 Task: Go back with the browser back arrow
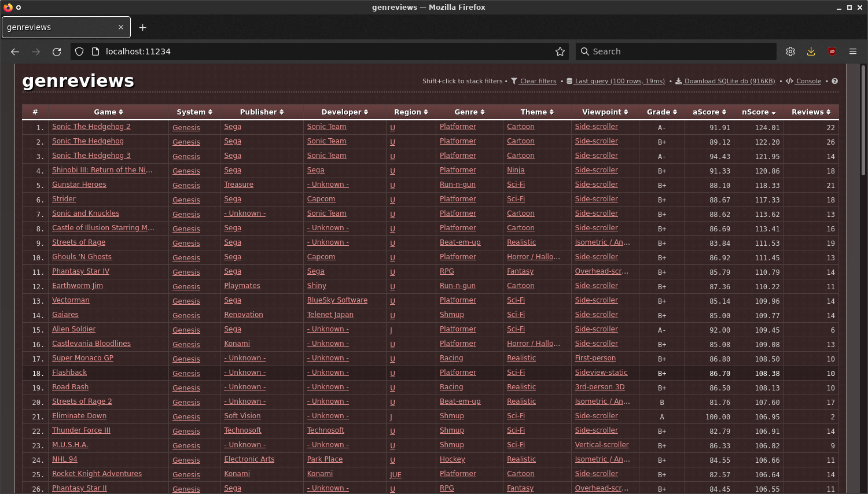(x=15, y=51)
